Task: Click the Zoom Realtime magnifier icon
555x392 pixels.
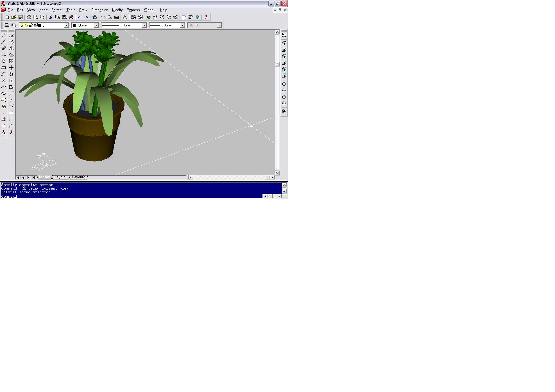Action: [x=162, y=17]
